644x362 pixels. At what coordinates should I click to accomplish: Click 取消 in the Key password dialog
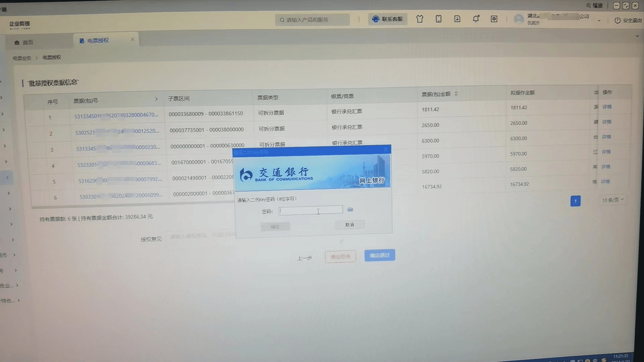pyautogui.click(x=349, y=225)
